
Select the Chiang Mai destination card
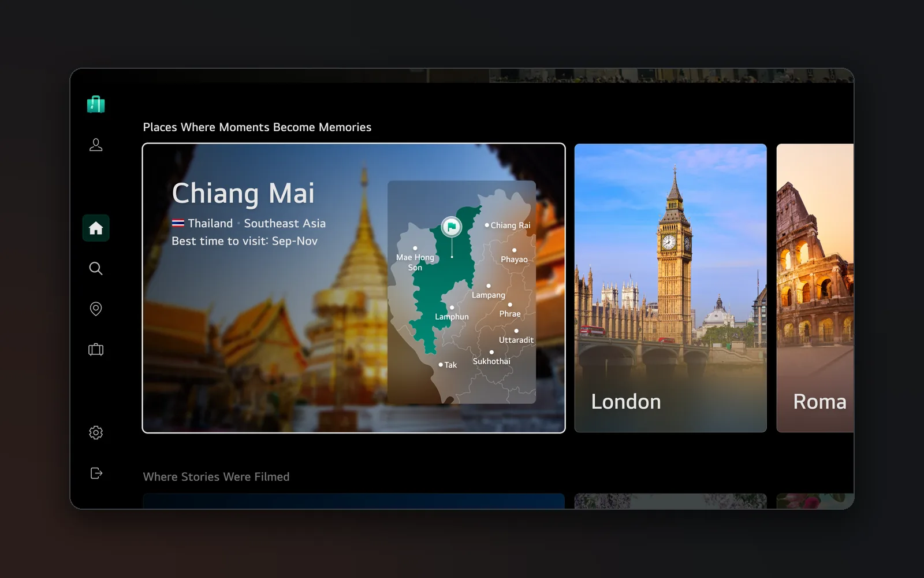pyautogui.click(x=353, y=288)
